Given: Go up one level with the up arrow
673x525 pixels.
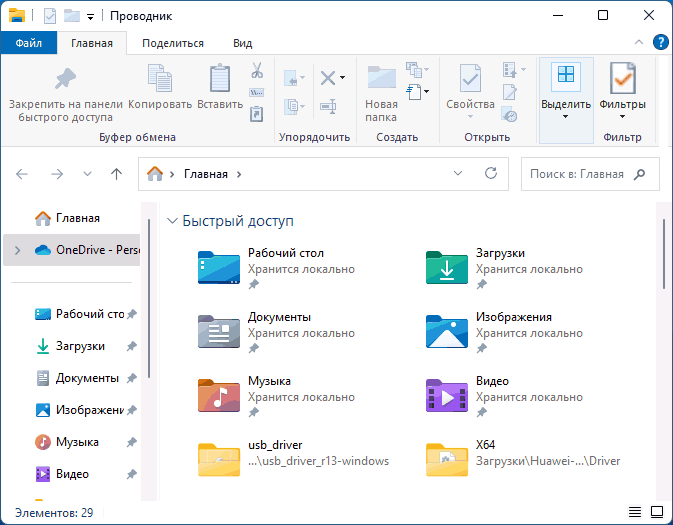Looking at the screenshot, I should click(116, 174).
